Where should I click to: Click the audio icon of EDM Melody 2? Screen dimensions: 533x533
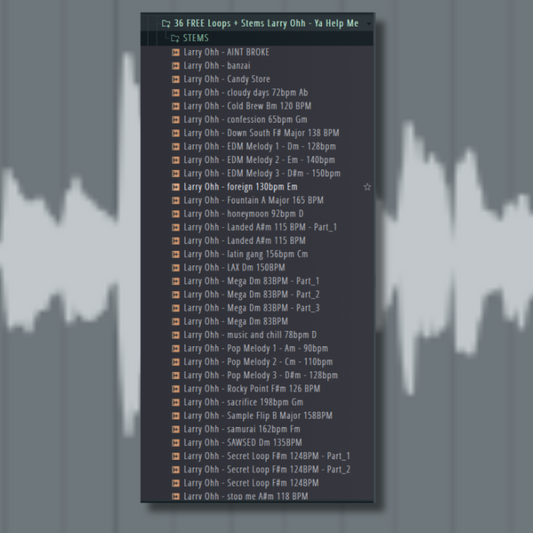click(x=175, y=160)
